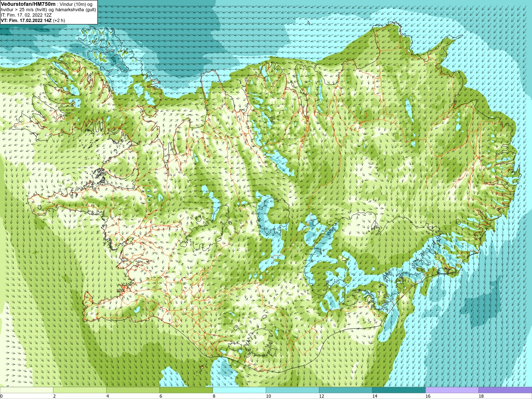Click the legend scale label "0"
Screen dimensions: 532x399
[1, 396]
